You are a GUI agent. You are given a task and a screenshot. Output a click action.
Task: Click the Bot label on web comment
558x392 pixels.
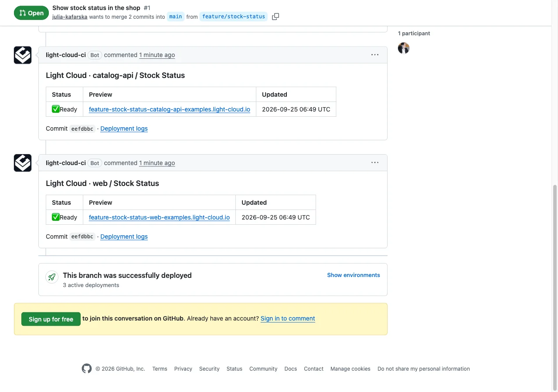(x=95, y=163)
